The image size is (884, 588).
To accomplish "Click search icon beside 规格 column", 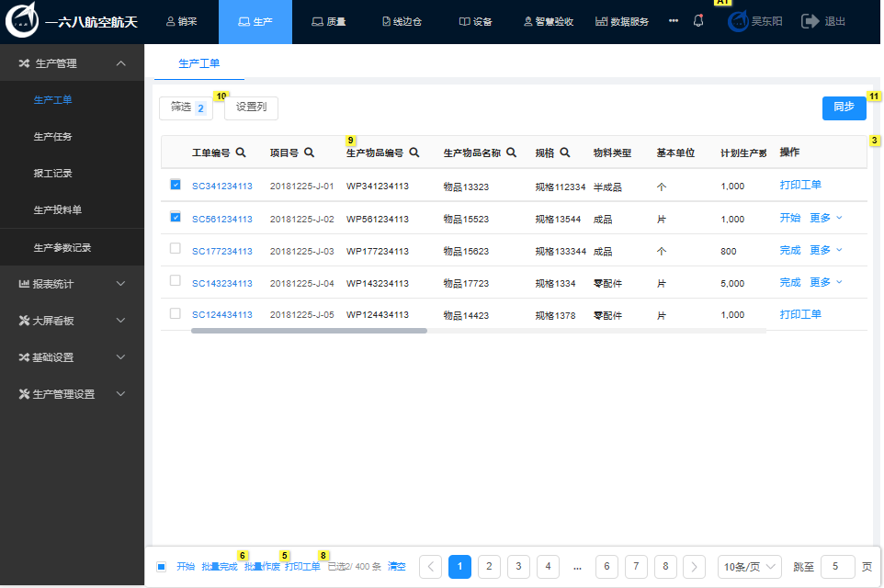I will click(565, 153).
